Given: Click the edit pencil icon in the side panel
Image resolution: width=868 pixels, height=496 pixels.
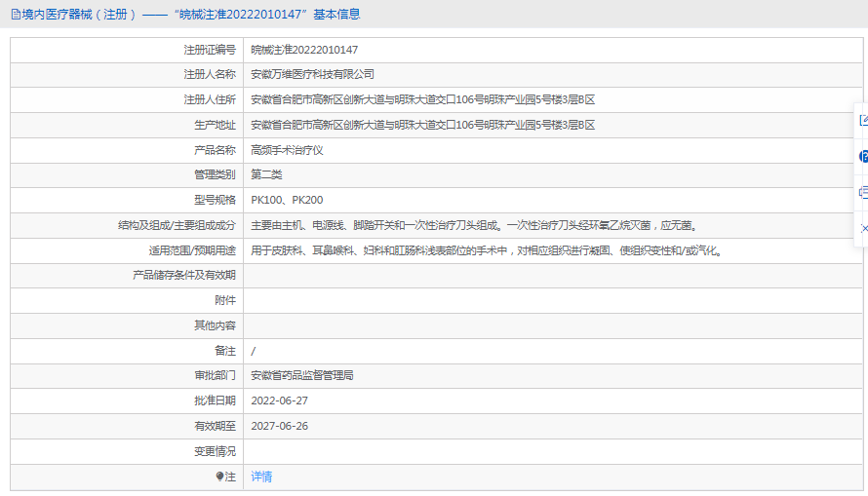Looking at the screenshot, I should [863, 120].
